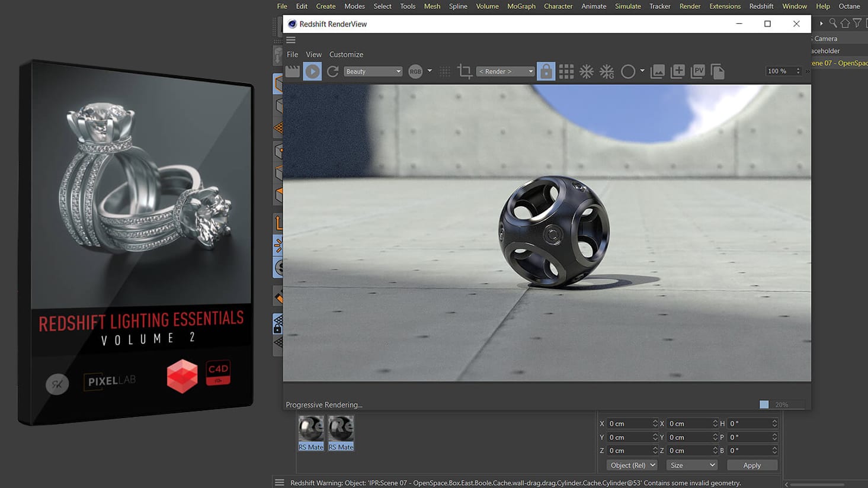Open the RenderView Customize menu
868x488 pixels.
point(346,54)
